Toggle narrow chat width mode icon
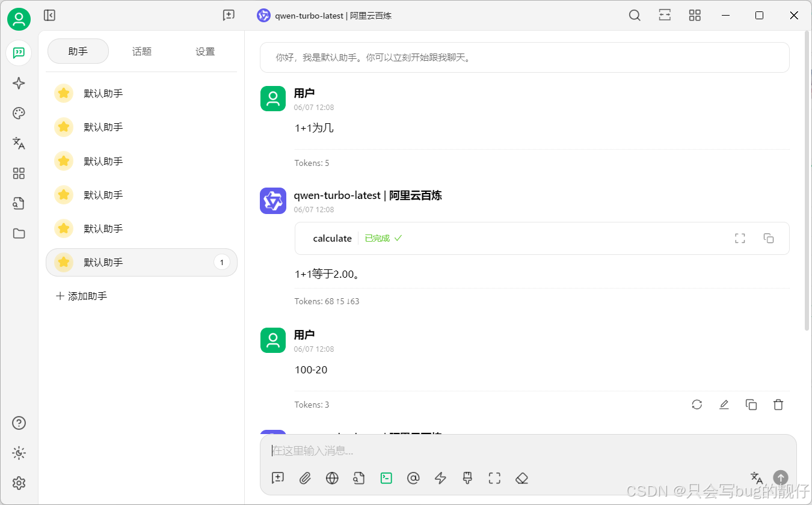This screenshot has height=505, width=812. click(665, 16)
